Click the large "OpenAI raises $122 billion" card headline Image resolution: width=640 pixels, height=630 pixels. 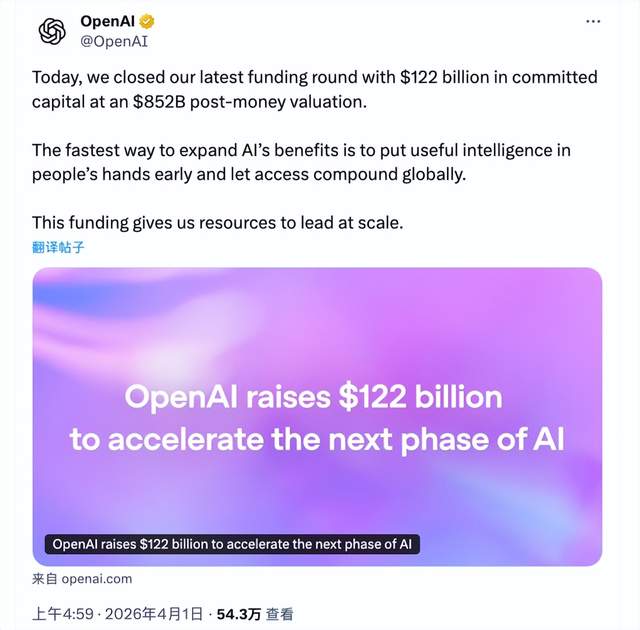point(313,397)
